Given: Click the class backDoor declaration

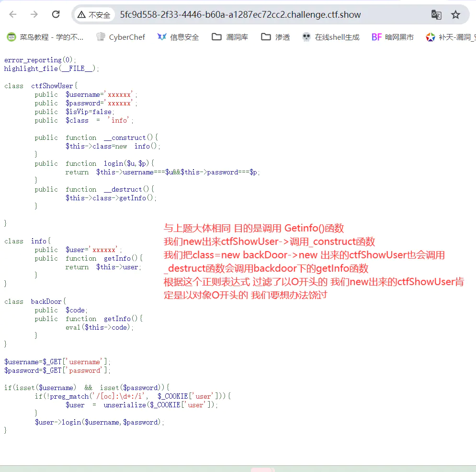Looking at the screenshot, I should coord(35,301).
